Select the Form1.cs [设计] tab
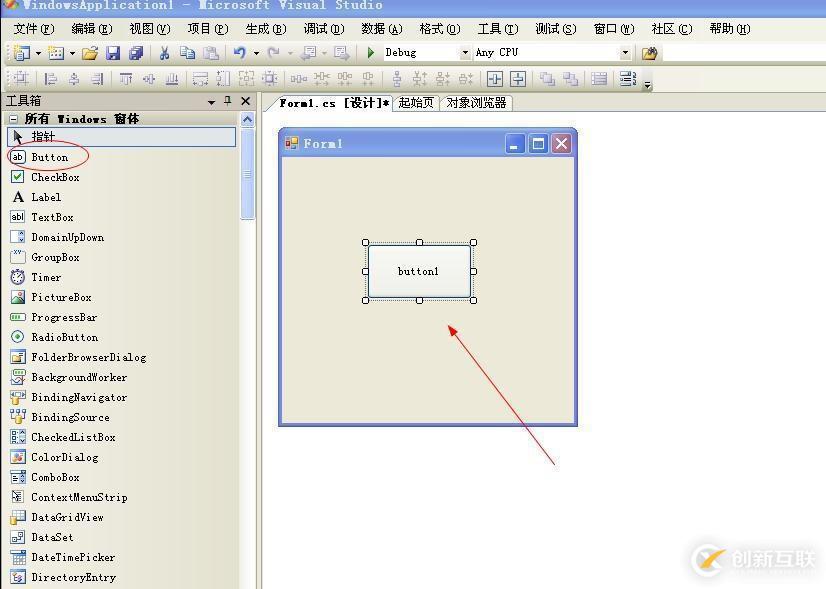This screenshot has width=826, height=589. point(333,103)
